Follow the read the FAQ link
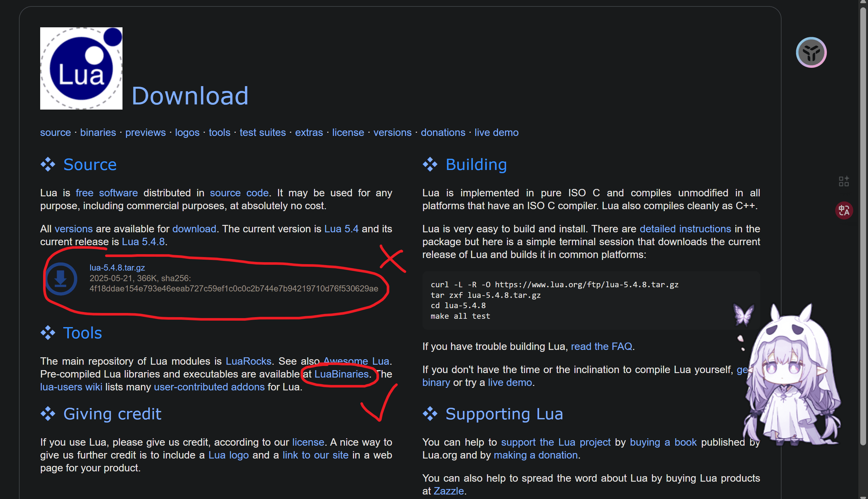This screenshot has width=868, height=499. click(601, 346)
